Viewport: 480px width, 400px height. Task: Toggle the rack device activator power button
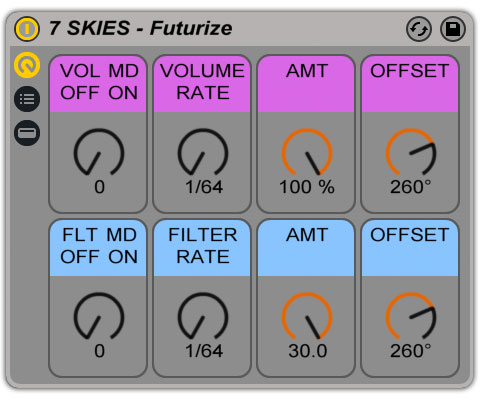[27, 29]
